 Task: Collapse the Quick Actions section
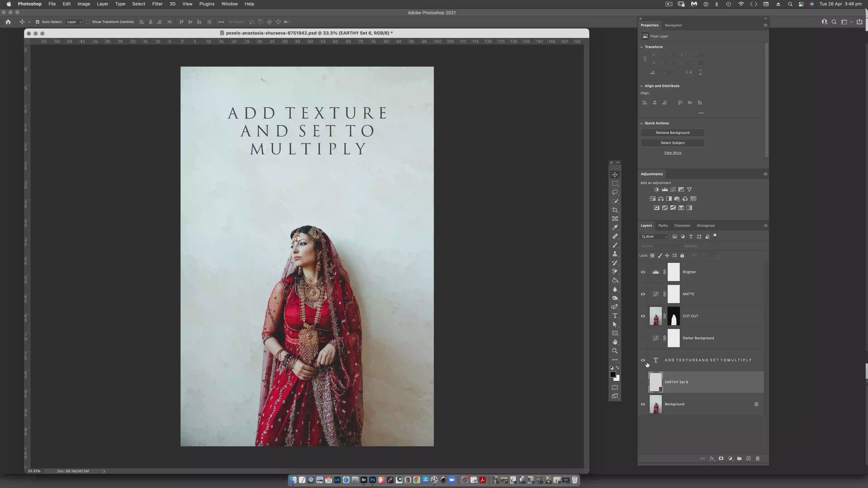(x=642, y=123)
